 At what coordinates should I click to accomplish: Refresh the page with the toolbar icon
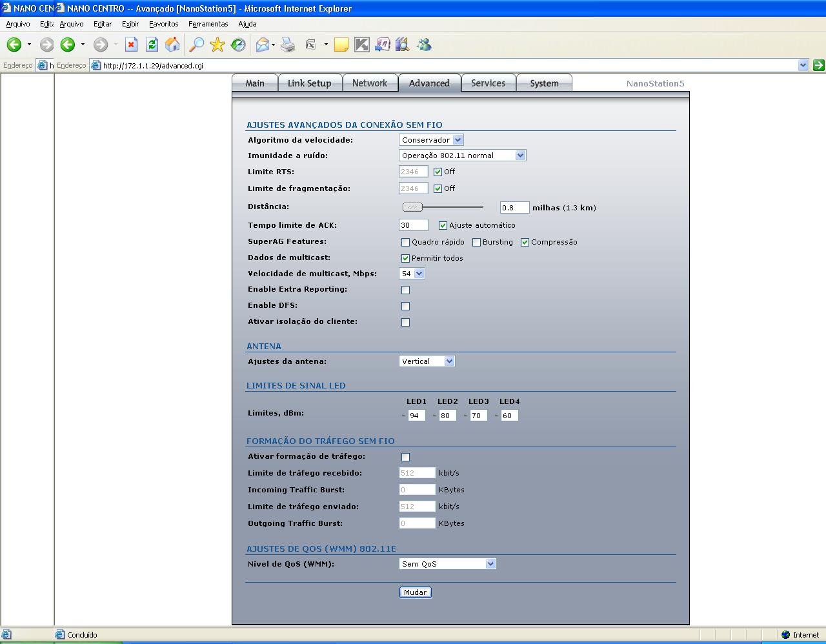point(152,45)
